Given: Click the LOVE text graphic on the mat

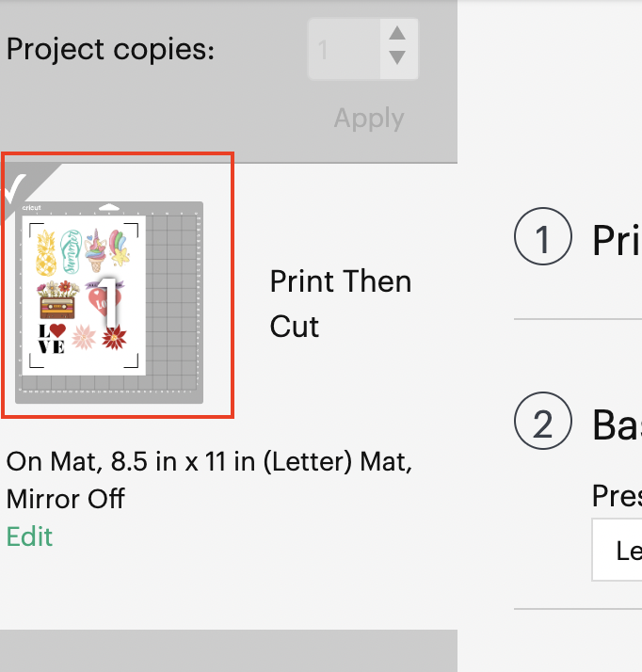Looking at the screenshot, I should [x=52, y=338].
